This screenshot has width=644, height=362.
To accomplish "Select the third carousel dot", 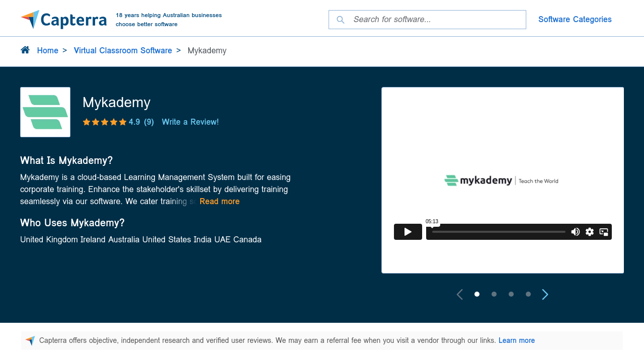I will coord(511,294).
